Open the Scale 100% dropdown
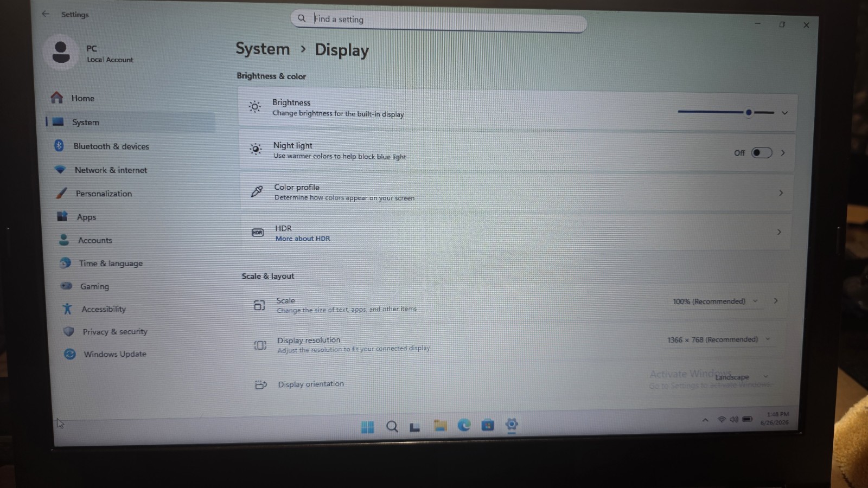This screenshot has width=868, height=488. point(715,301)
